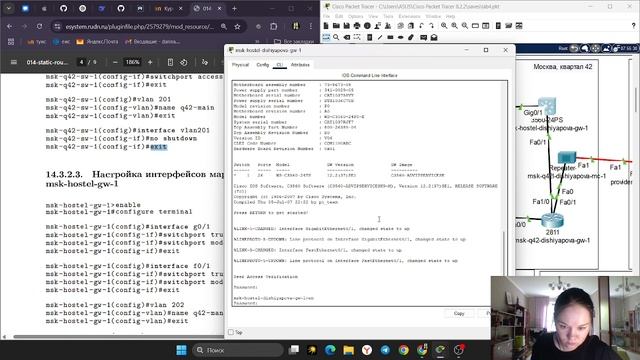Switch to the Config tab in device window

click(x=262, y=65)
